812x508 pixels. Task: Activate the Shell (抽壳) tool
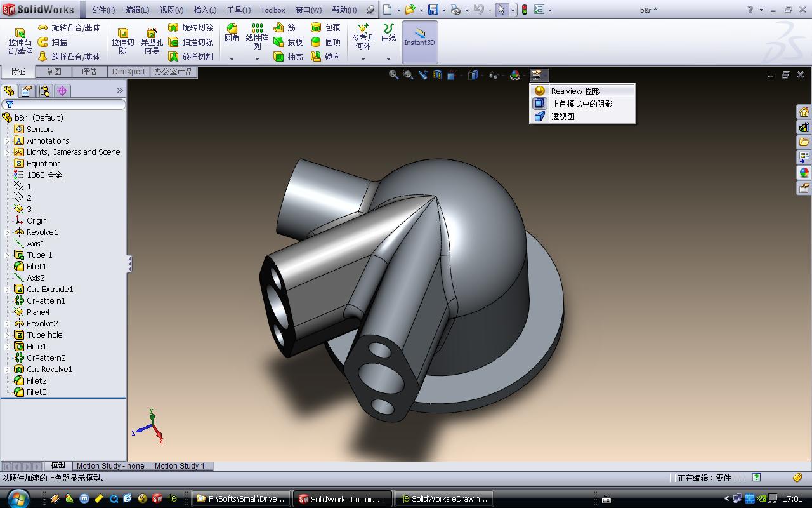288,57
